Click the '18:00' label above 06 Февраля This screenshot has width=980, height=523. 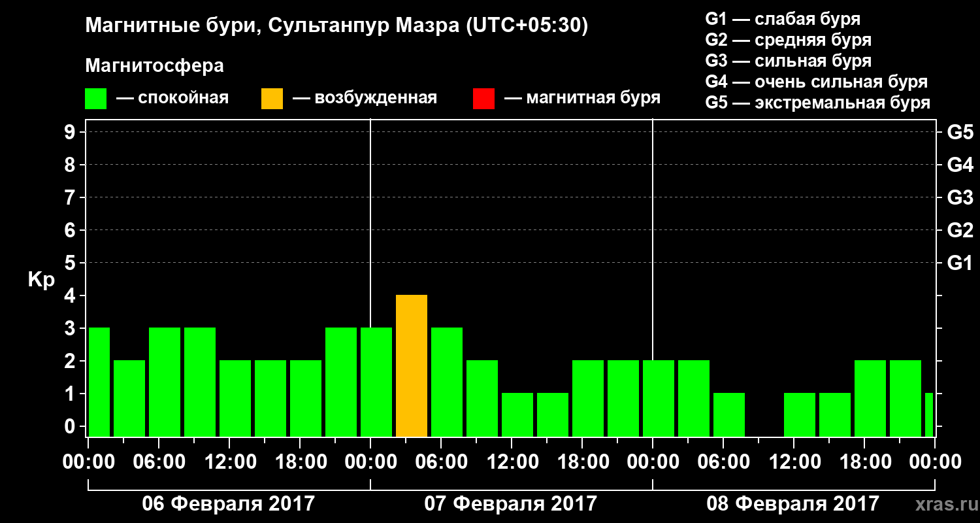point(300,462)
